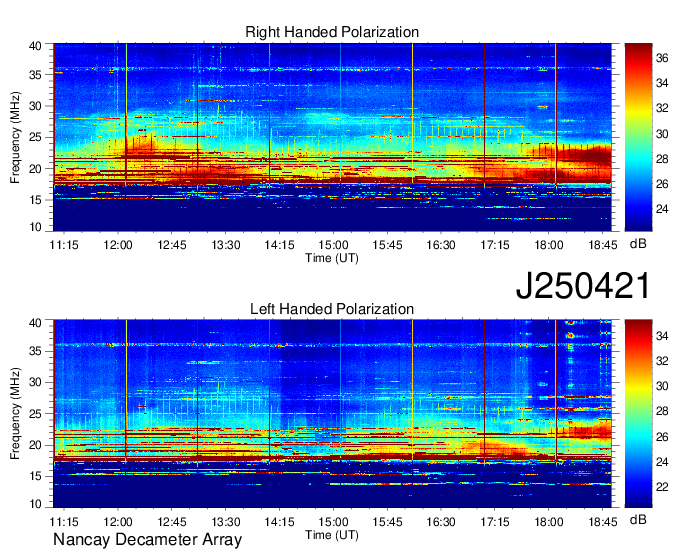Click the 24 dB tick on Right Handed colorbar

tap(662, 209)
